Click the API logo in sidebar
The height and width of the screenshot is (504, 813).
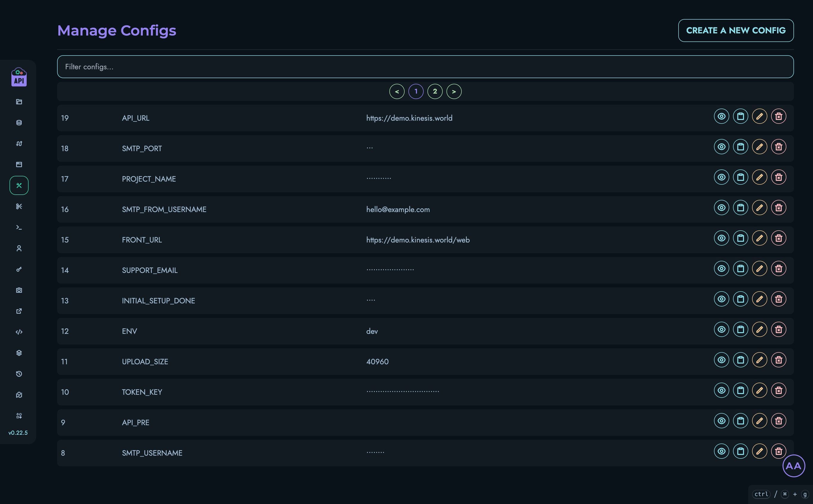click(x=19, y=77)
